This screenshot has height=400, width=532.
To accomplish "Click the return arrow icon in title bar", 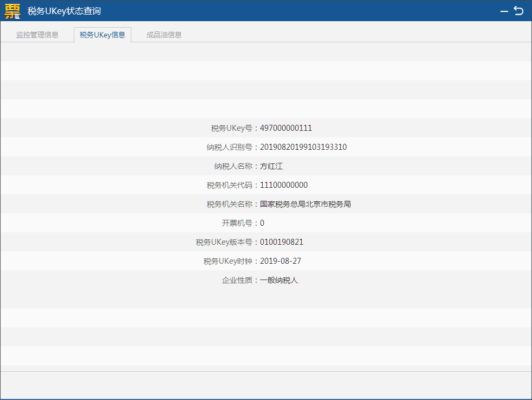I will (x=518, y=11).
